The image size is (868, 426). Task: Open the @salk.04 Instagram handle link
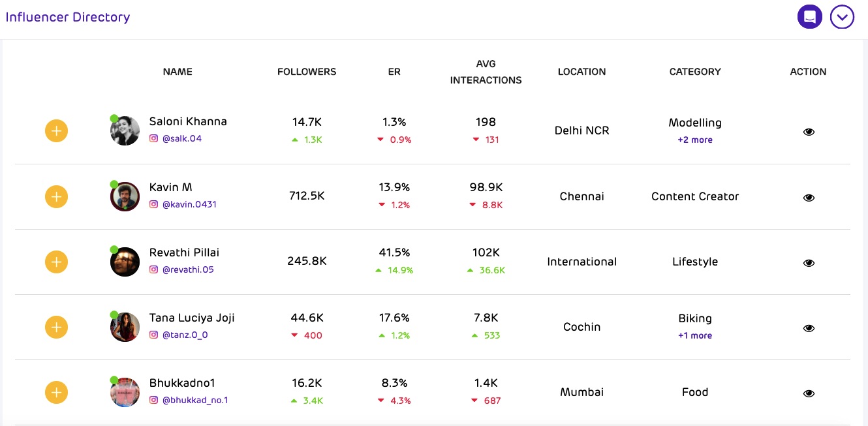click(181, 138)
